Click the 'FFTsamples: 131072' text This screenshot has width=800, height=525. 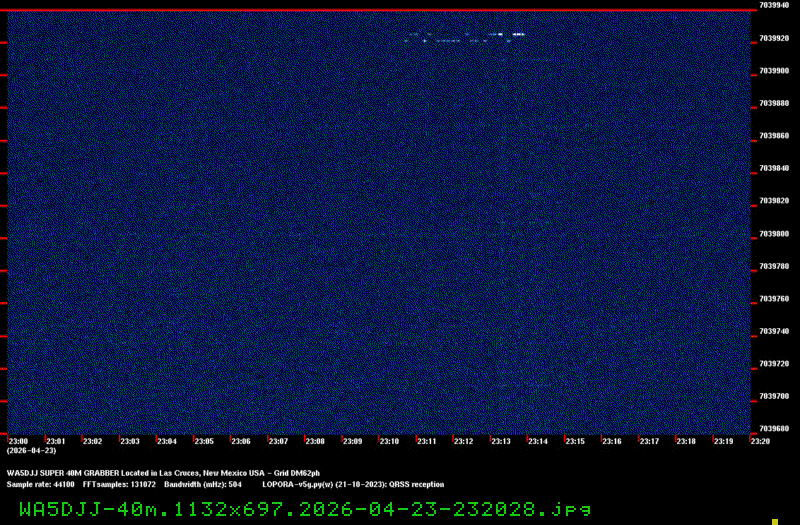click(119, 484)
